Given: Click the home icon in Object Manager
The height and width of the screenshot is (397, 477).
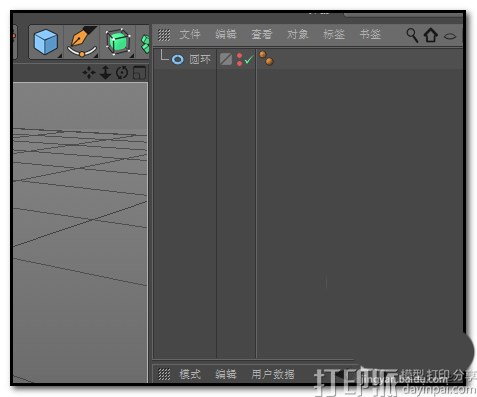Looking at the screenshot, I should click(x=431, y=35).
